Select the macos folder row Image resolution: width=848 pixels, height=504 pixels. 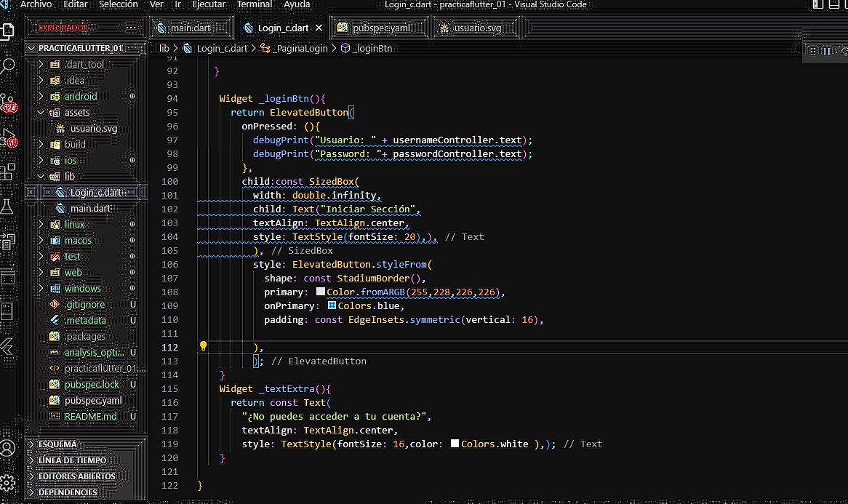coord(86,240)
